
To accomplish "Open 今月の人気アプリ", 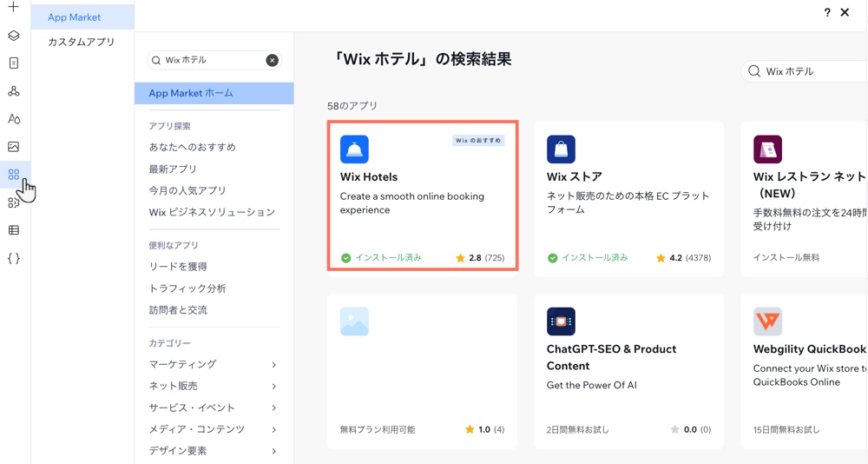I will point(187,190).
